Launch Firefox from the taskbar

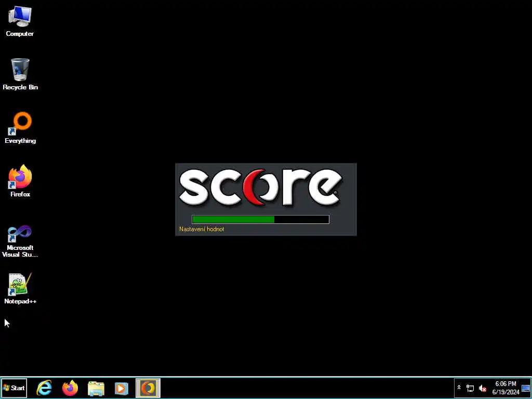click(x=70, y=388)
